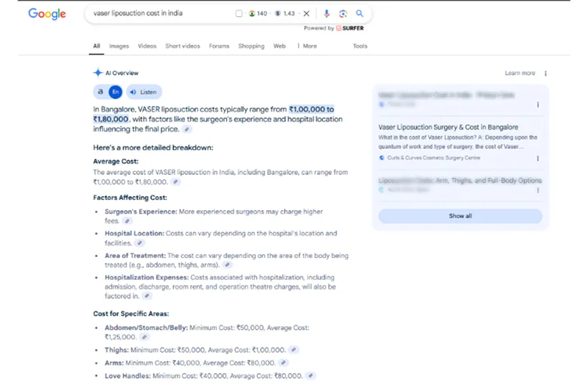588x382 pixels.
Task: Click the AI Overview sparkle icon
Action: click(x=98, y=73)
